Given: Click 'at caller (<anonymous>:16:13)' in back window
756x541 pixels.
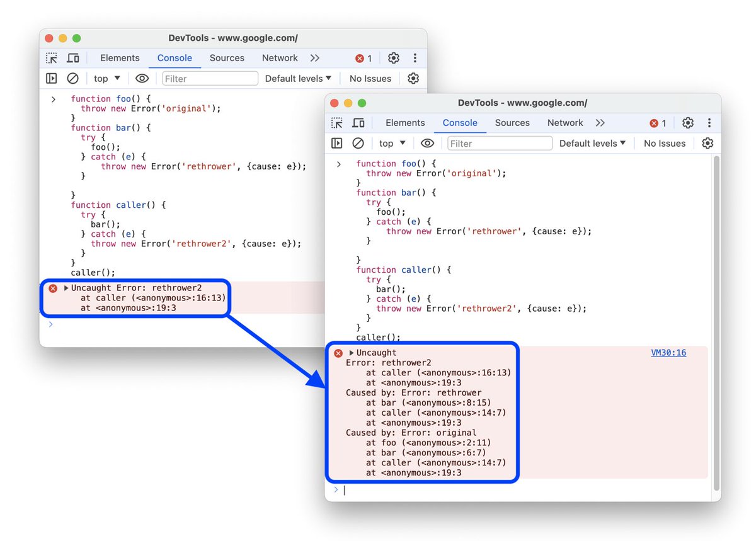Looking at the screenshot, I should (153, 299).
